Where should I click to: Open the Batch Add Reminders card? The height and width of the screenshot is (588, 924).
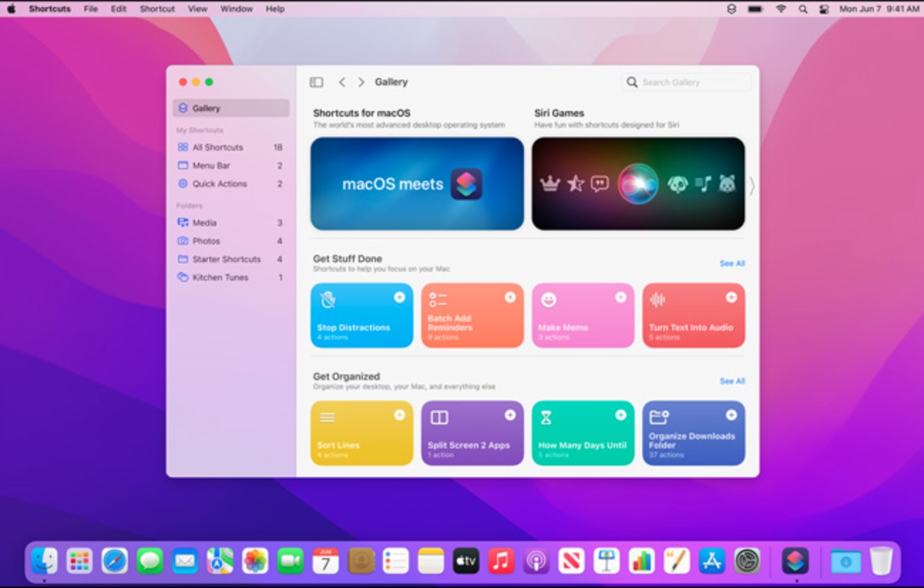point(473,315)
